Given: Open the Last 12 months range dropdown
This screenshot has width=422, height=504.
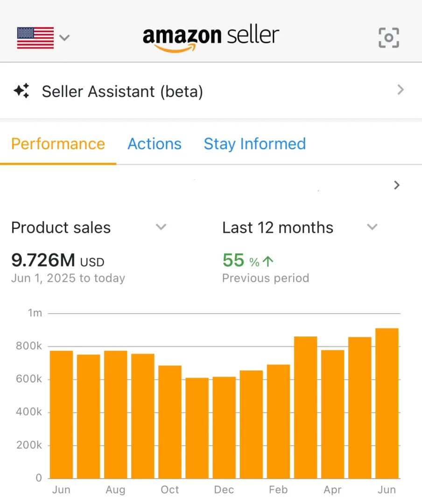Looking at the screenshot, I should tap(300, 228).
